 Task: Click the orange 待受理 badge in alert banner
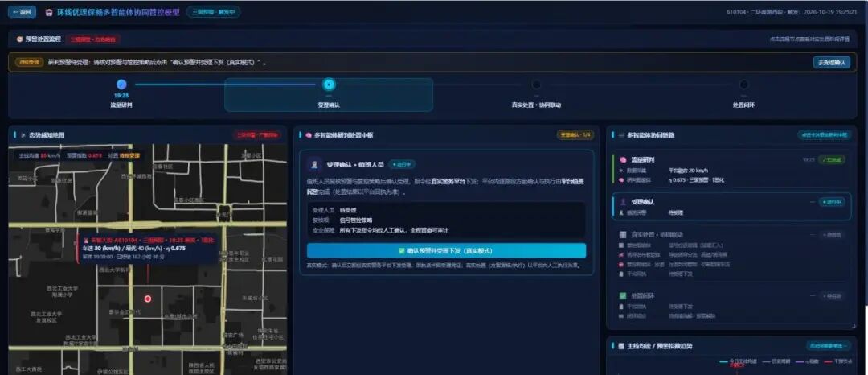click(30, 62)
